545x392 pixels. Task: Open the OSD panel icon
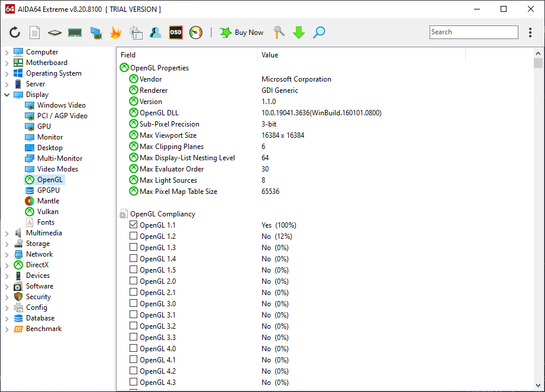[x=176, y=33]
